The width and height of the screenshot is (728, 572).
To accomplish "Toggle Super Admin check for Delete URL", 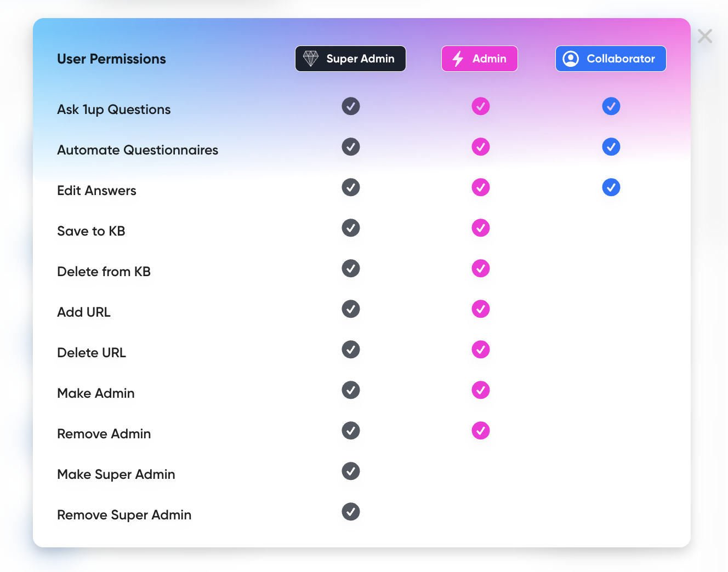I will coord(351,350).
